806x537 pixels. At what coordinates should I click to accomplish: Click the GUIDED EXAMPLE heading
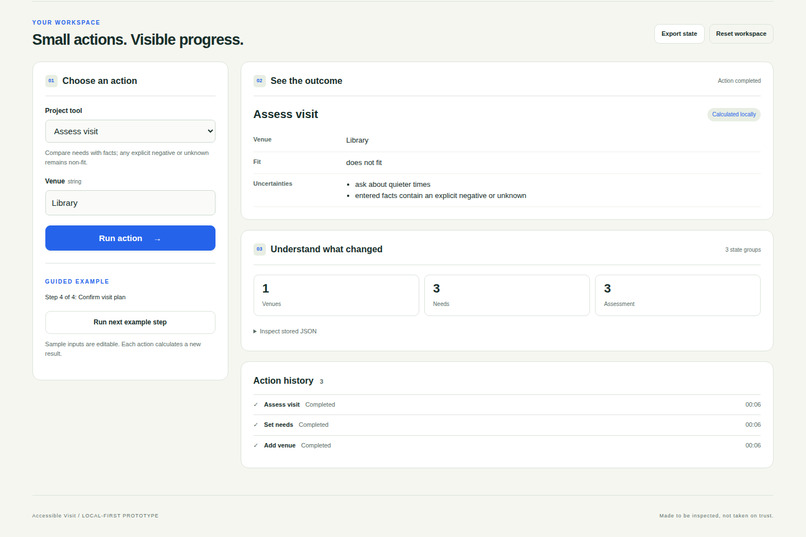tap(77, 282)
